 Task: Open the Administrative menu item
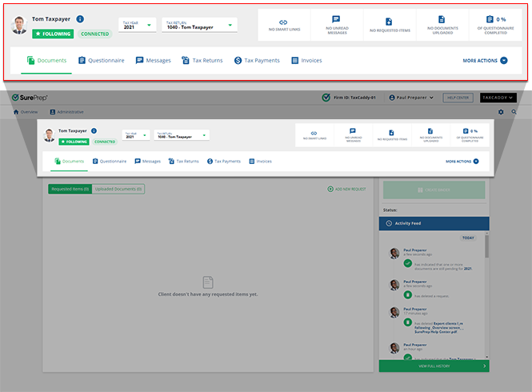[x=66, y=112]
